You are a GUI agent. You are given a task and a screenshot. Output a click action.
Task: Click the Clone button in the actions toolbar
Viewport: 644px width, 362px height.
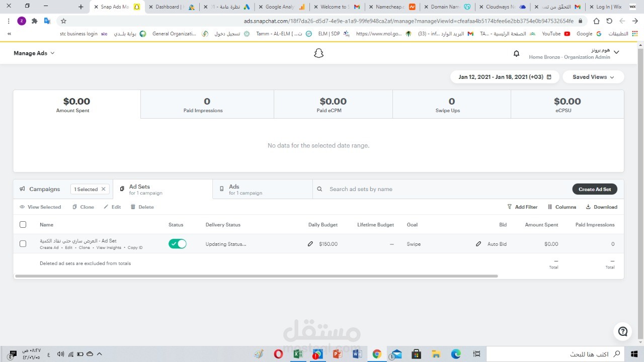click(83, 207)
